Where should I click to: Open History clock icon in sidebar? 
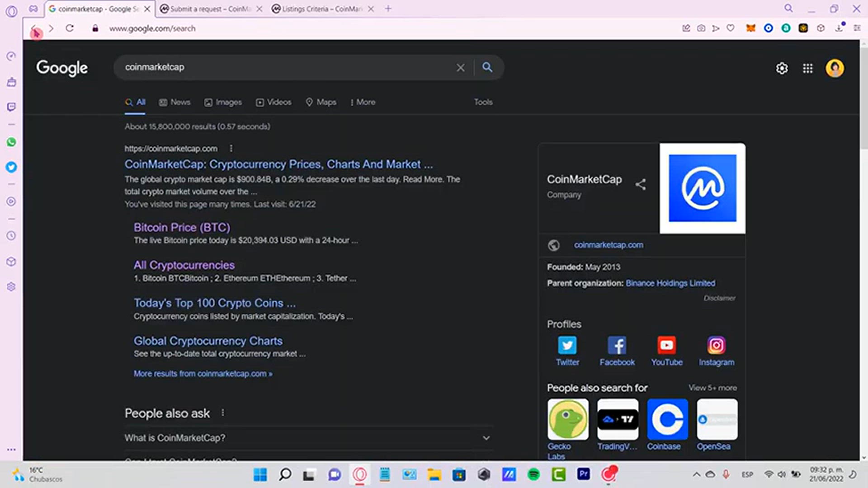click(x=11, y=236)
